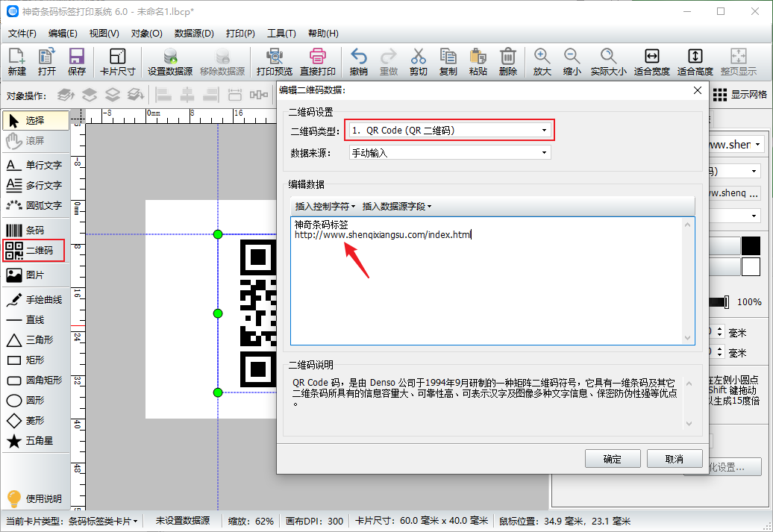773x532 pixels.
Task: Open the 编辑(E) menu
Action: point(63,34)
